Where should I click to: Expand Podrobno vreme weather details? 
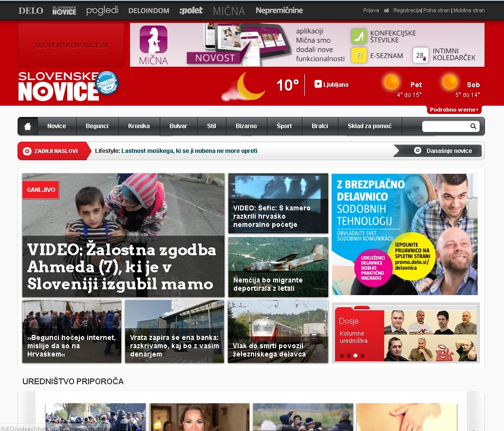click(454, 110)
